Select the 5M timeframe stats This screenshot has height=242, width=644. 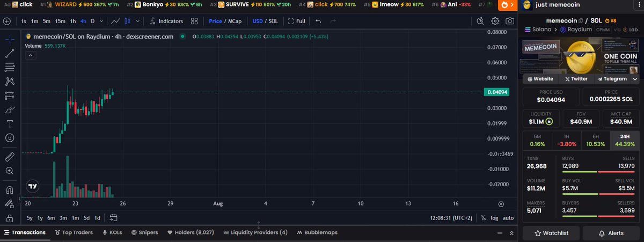coord(537,141)
